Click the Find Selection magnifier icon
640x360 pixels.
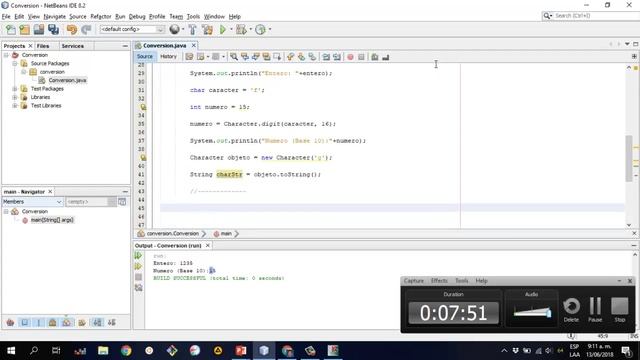234,57
